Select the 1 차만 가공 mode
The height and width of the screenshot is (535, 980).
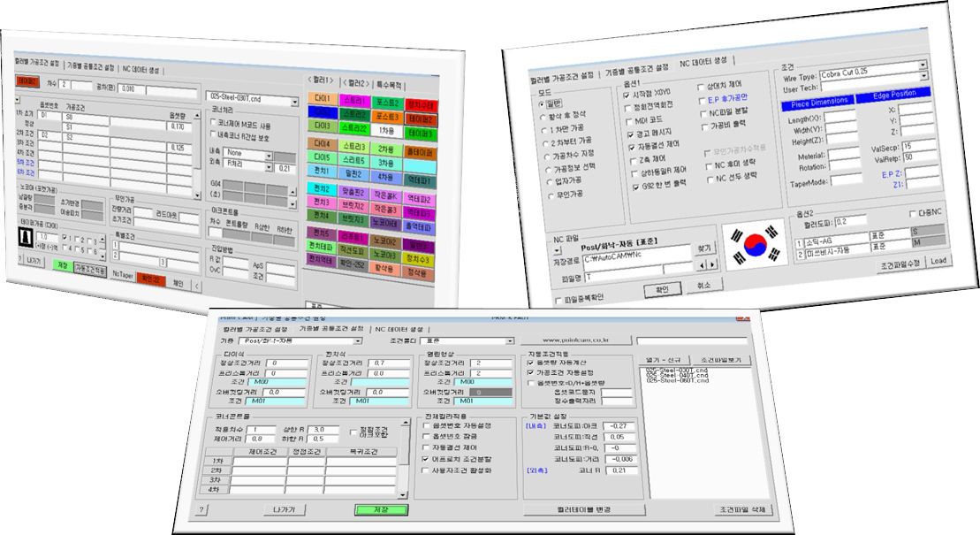pyautogui.click(x=543, y=131)
